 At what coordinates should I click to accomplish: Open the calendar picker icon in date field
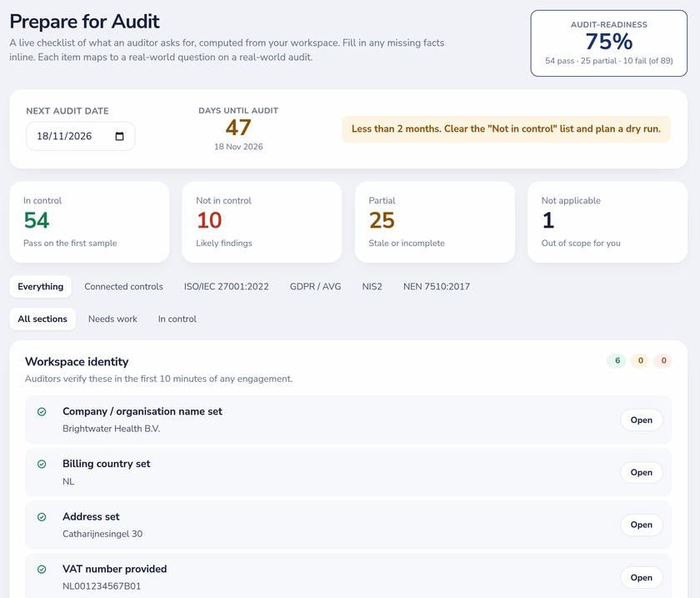click(x=119, y=136)
